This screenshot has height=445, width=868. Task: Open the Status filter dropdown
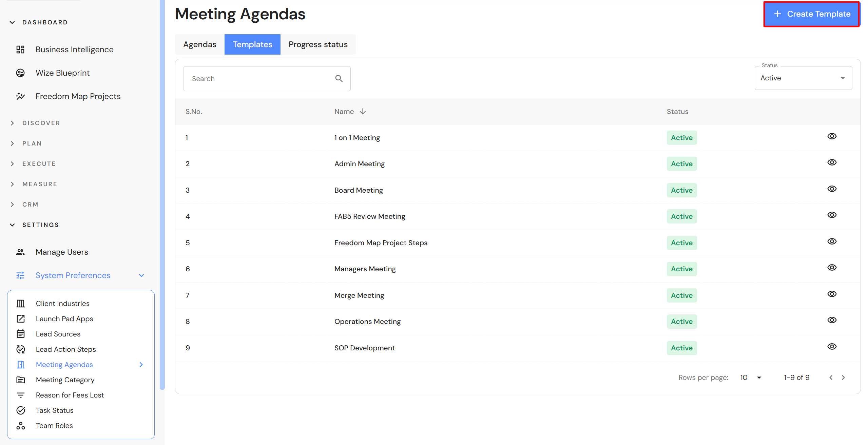tap(803, 78)
